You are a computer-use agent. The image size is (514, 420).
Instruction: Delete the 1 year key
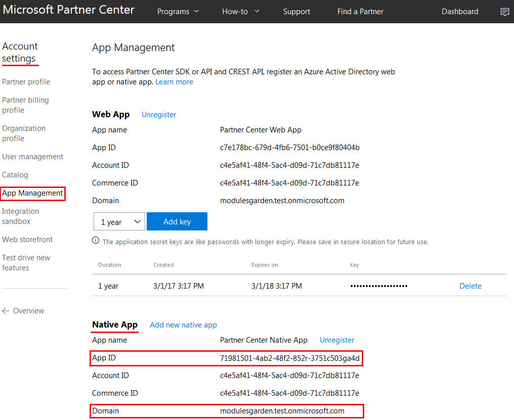(x=470, y=286)
